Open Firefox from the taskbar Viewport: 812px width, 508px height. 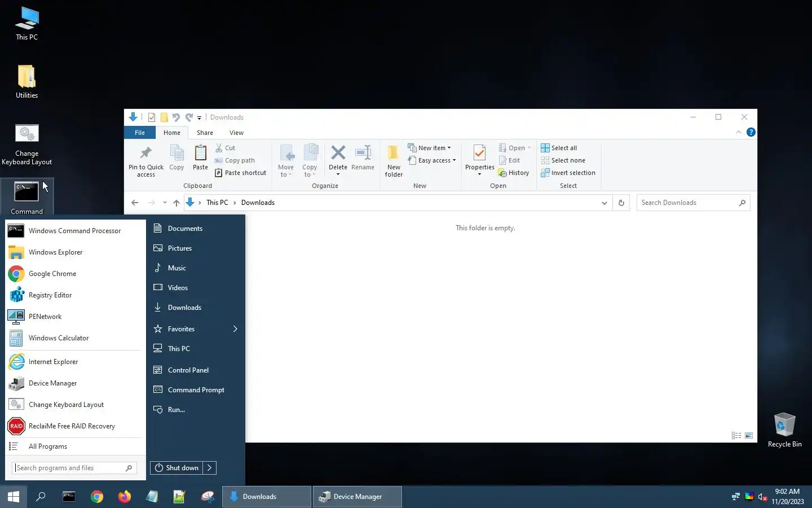125,497
